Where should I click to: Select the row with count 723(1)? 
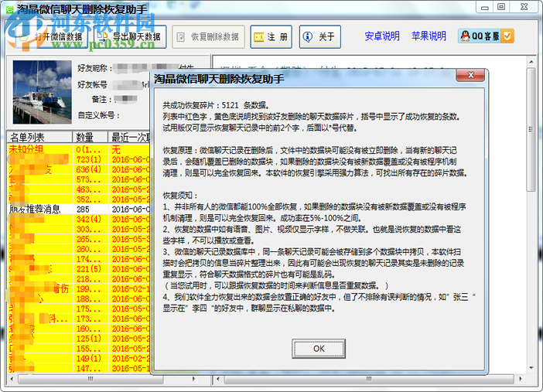click(x=79, y=159)
